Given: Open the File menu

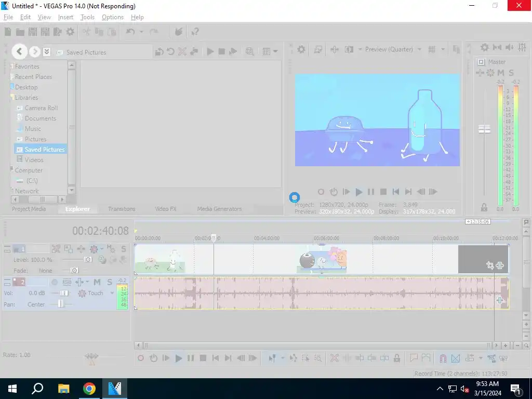Looking at the screenshot, I should (x=8, y=17).
